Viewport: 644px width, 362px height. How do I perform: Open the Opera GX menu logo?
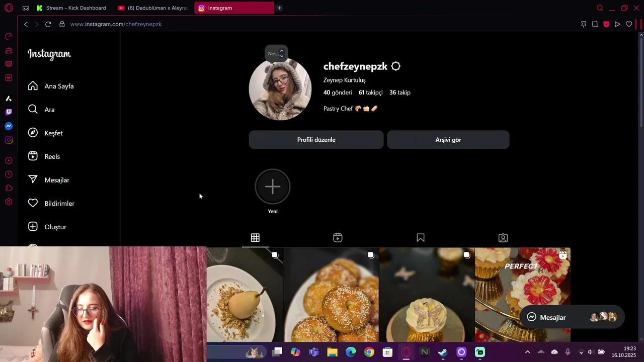[x=9, y=8]
